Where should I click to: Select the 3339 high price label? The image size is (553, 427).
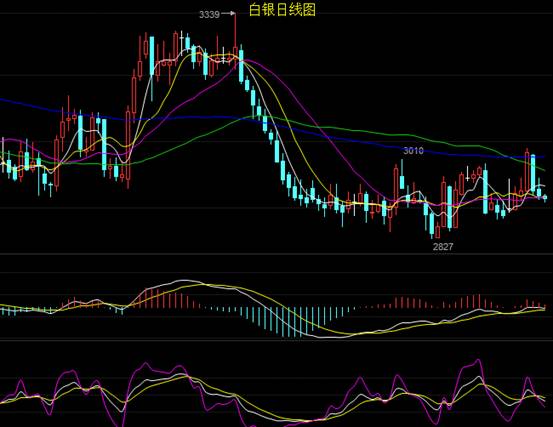click(209, 14)
